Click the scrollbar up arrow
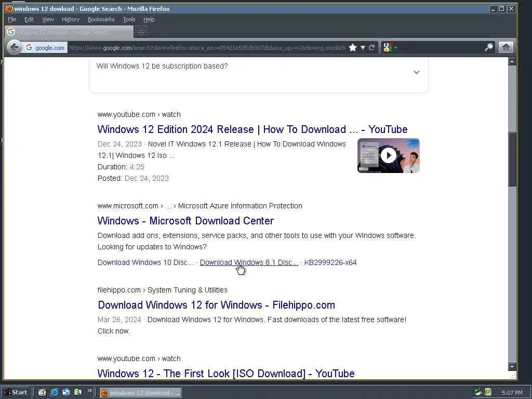The width and height of the screenshot is (532, 399). [x=512, y=61]
